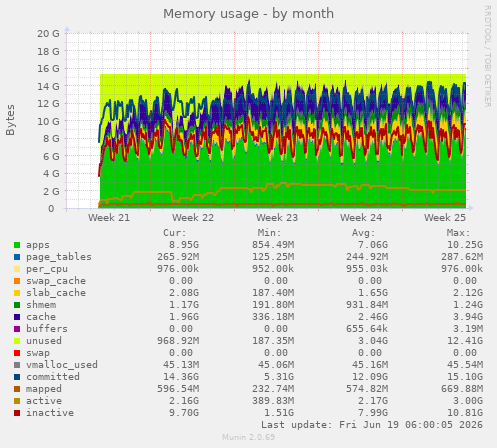Click the '20 G' y-axis tick label

[48, 34]
